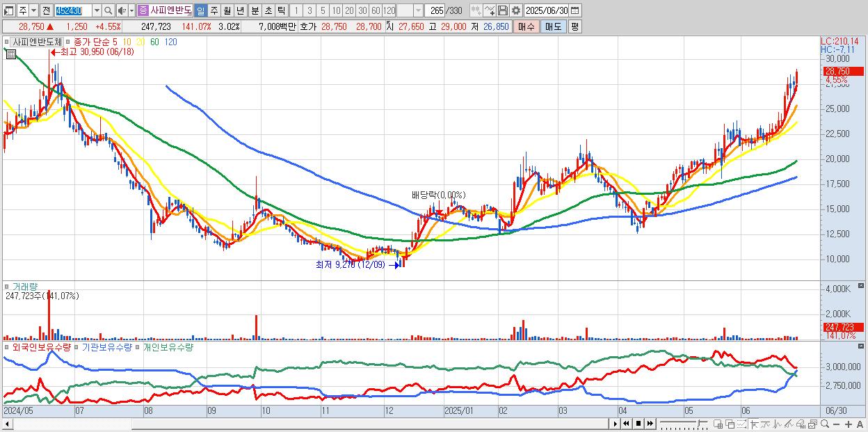The height and width of the screenshot is (432, 868).
Task: Select the 주 weekly period button
Action: (x=214, y=10)
